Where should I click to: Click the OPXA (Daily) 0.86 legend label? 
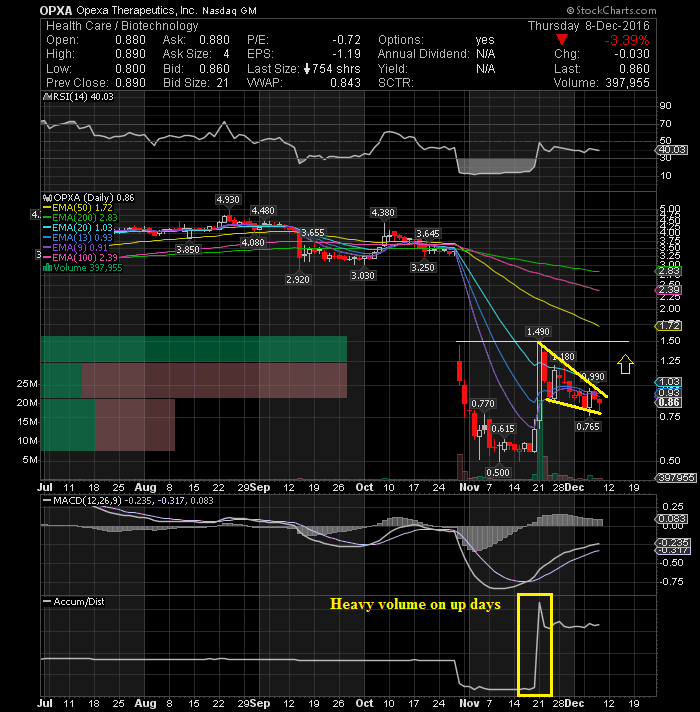89,198
